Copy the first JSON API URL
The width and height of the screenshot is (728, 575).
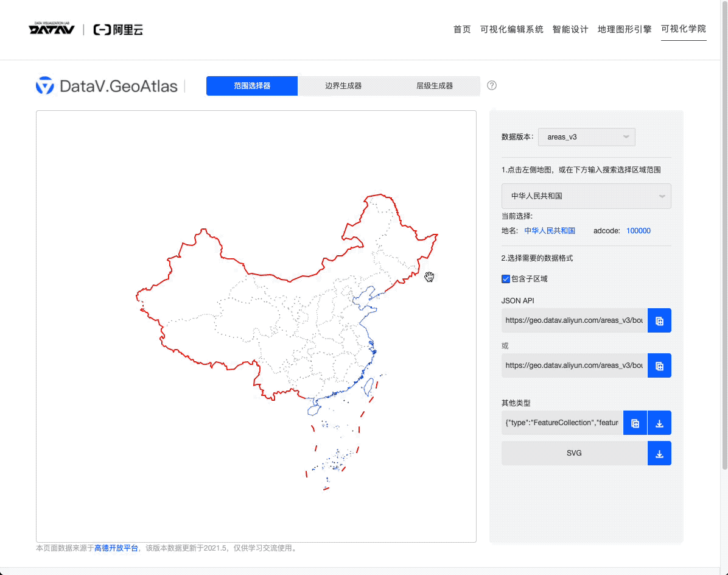pyautogui.click(x=659, y=320)
